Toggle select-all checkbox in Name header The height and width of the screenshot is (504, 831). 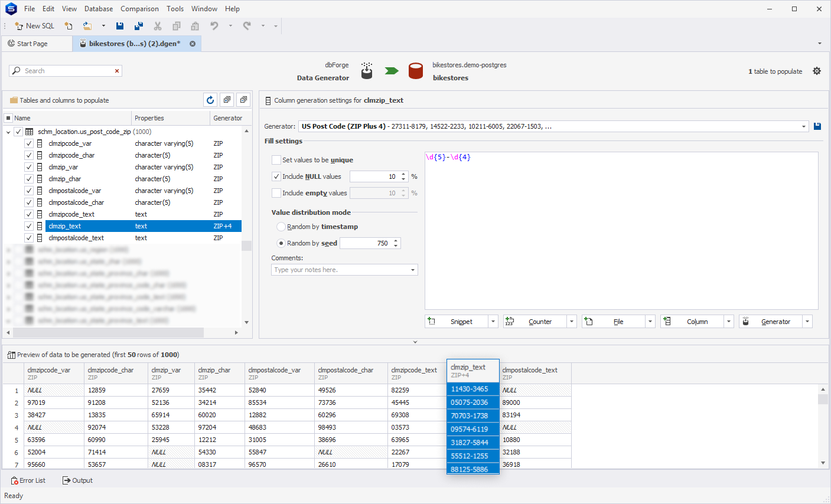(x=8, y=118)
